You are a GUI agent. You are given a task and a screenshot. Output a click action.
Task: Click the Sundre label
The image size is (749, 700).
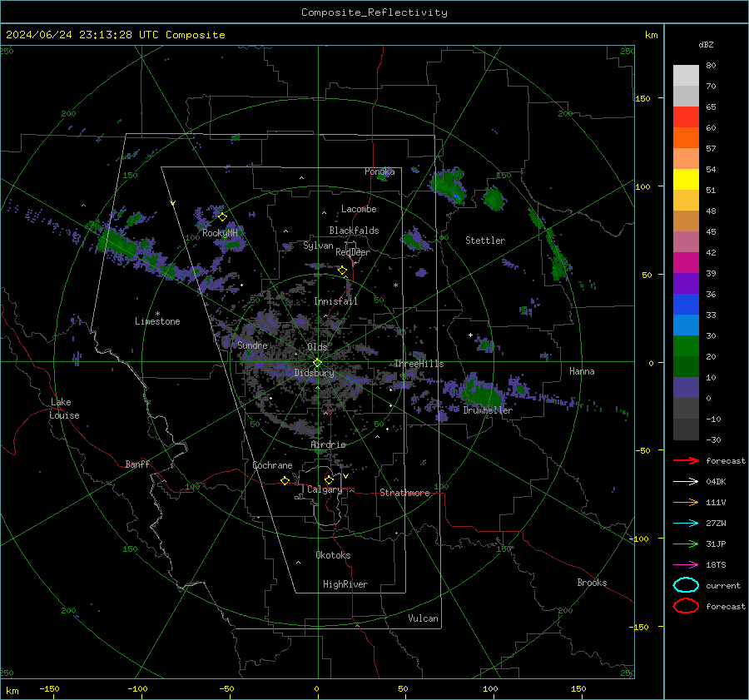(252, 345)
